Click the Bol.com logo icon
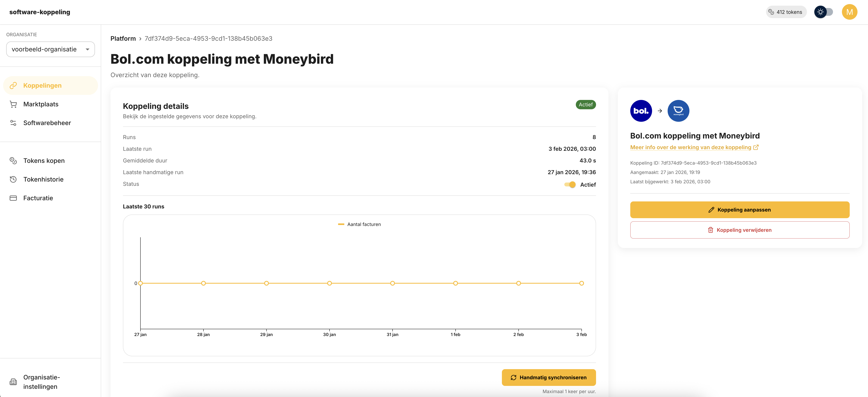 coord(641,111)
